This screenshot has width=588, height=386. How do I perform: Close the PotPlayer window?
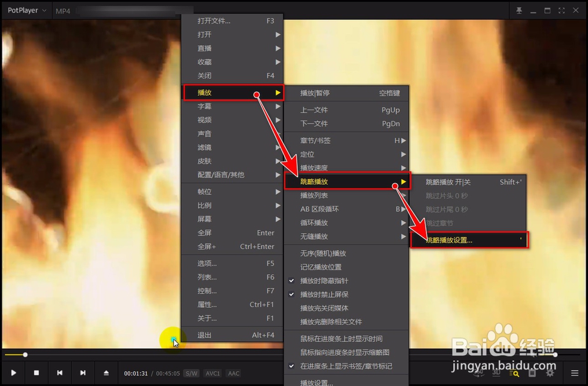576,11
